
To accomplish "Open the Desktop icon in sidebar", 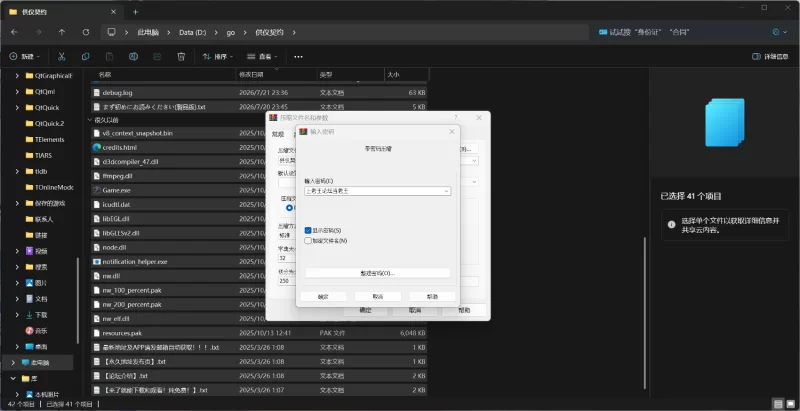I will click(x=30, y=347).
